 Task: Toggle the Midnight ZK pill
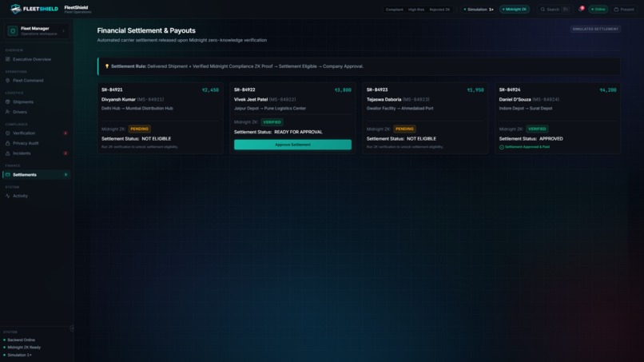515,9
